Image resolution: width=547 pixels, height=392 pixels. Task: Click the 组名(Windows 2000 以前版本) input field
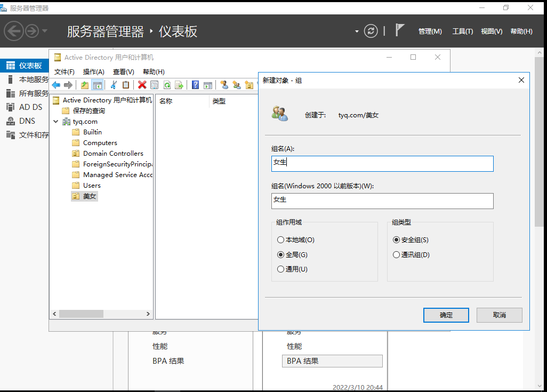pyautogui.click(x=382, y=201)
